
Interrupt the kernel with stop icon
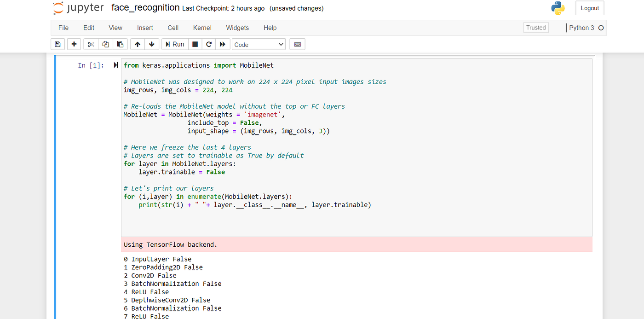[x=195, y=44]
